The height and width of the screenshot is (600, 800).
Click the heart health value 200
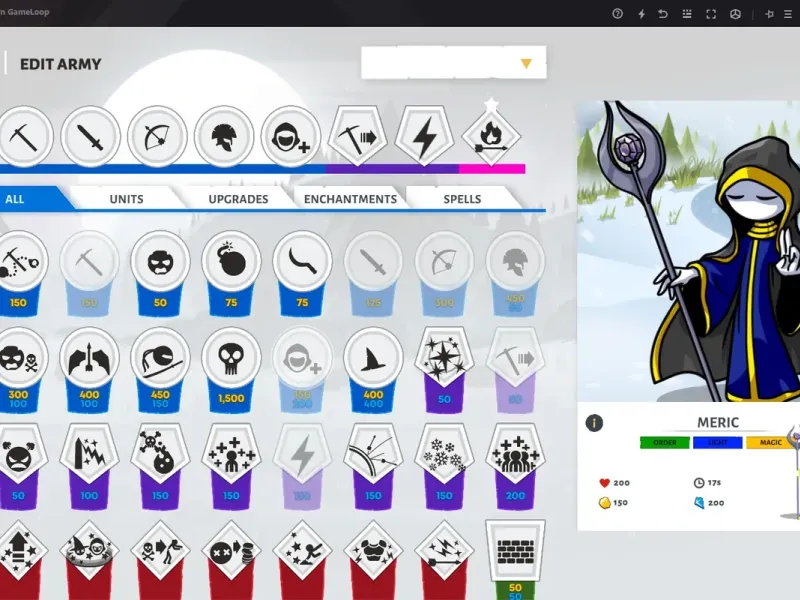coord(621,483)
